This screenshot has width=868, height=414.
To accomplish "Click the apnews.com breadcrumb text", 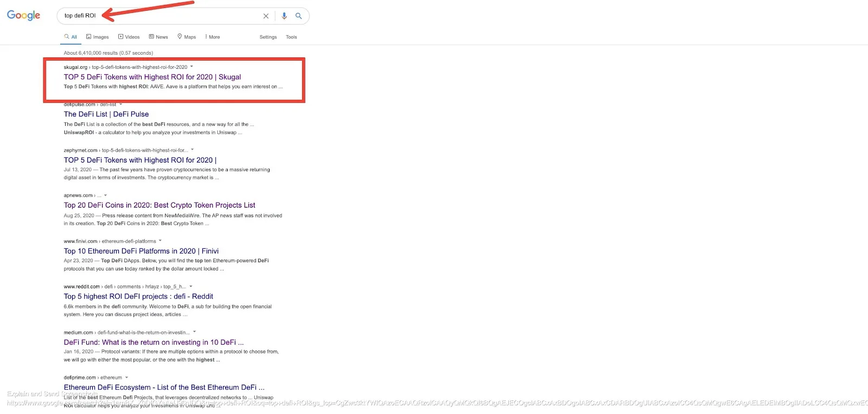I will (82, 196).
